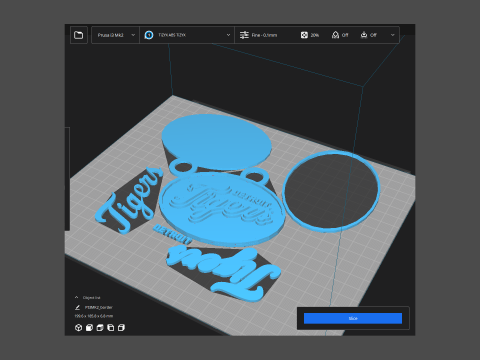Select the solid oval disc model

click(x=217, y=142)
